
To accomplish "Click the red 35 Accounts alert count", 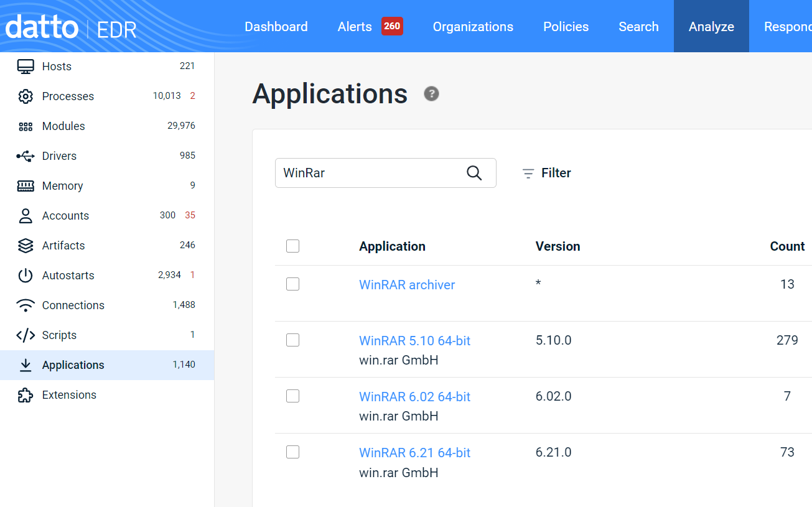I will [190, 215].
